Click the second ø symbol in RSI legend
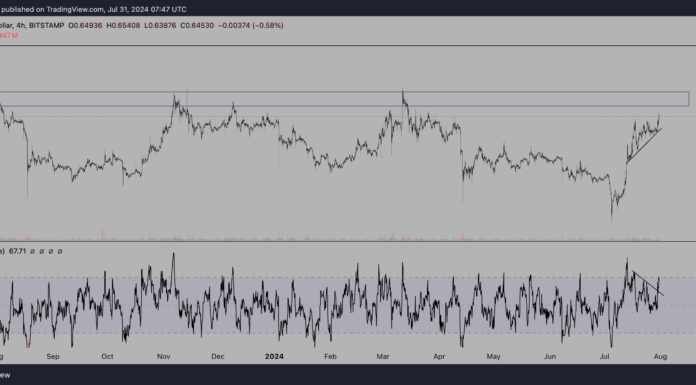The width and height of the screenshot is (696, 385). [42, 251]
